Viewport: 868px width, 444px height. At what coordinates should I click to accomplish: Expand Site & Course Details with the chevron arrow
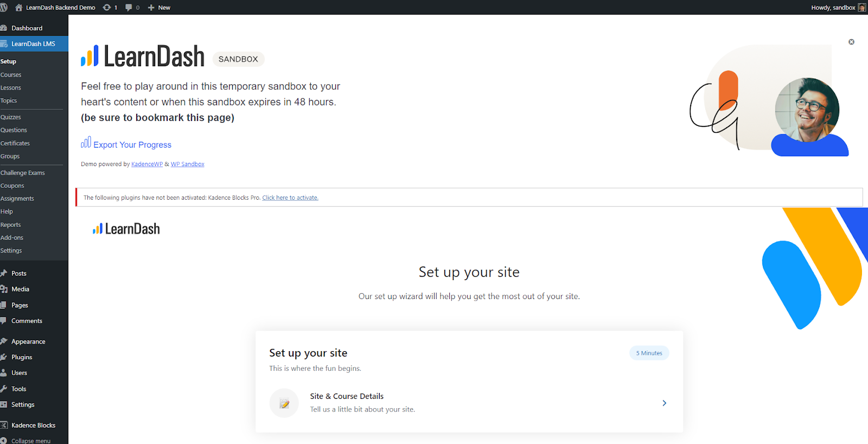click(x=665, y=403)
